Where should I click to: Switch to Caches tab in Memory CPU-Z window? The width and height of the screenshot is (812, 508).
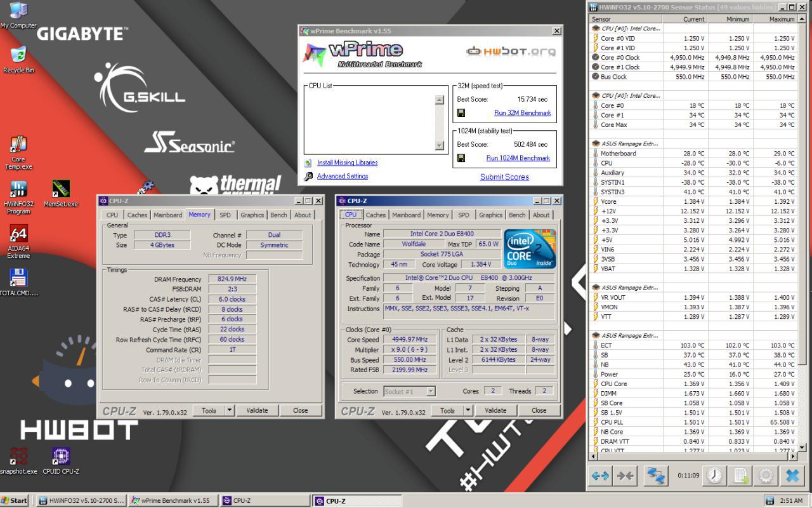[x=137, y=215]
